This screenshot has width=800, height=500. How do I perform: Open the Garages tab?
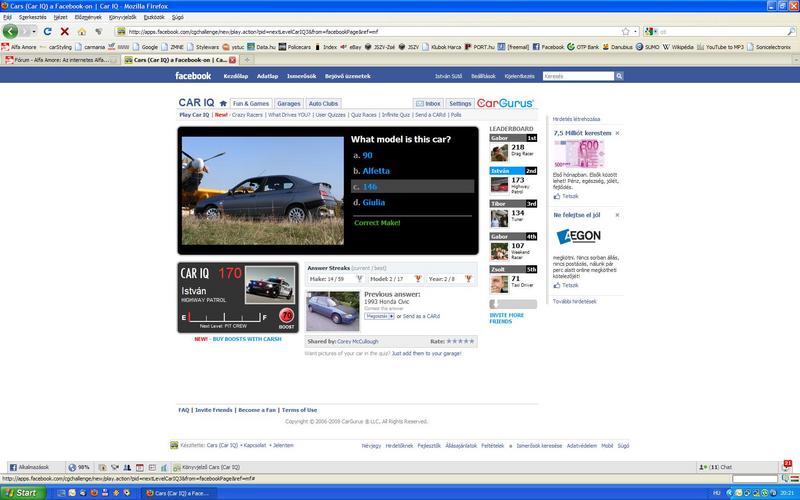coord(289,104)
